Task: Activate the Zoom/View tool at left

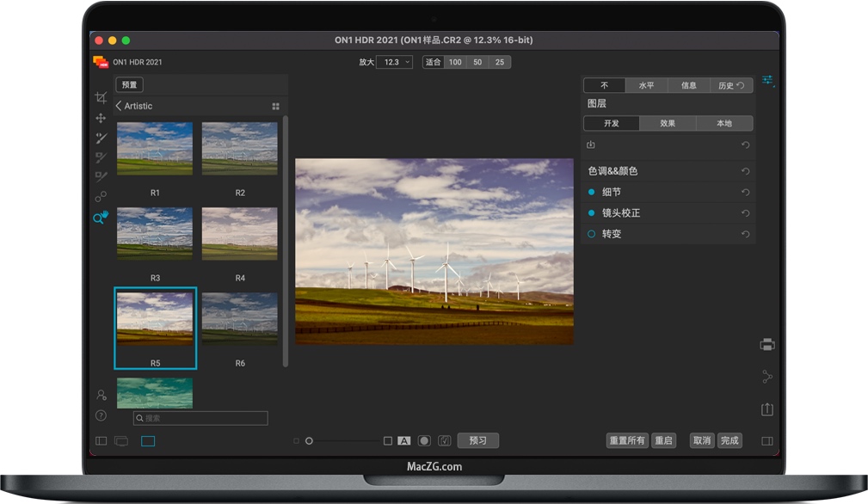Action: click(x=100, y=218)
